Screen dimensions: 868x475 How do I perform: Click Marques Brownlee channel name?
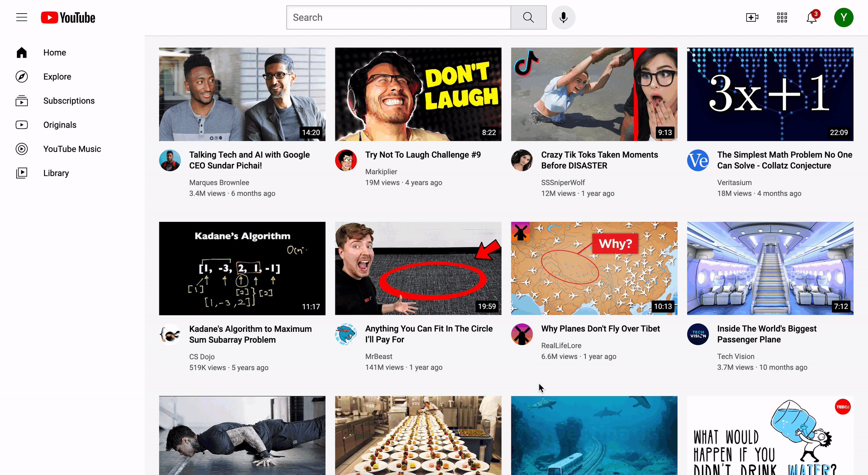tap(219, 183)
